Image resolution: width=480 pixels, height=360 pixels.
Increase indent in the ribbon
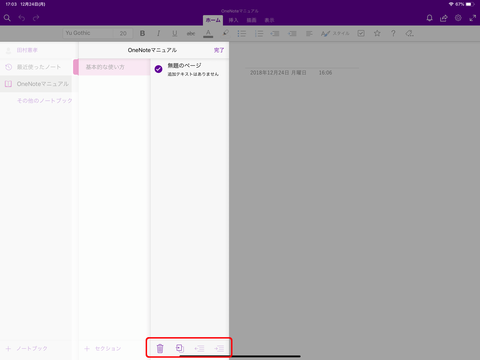(292, 33)
